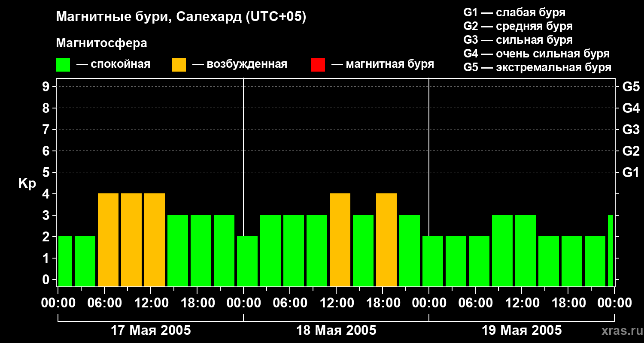Click legend line G5 — экстремальная буря

[x=538, y=67]
